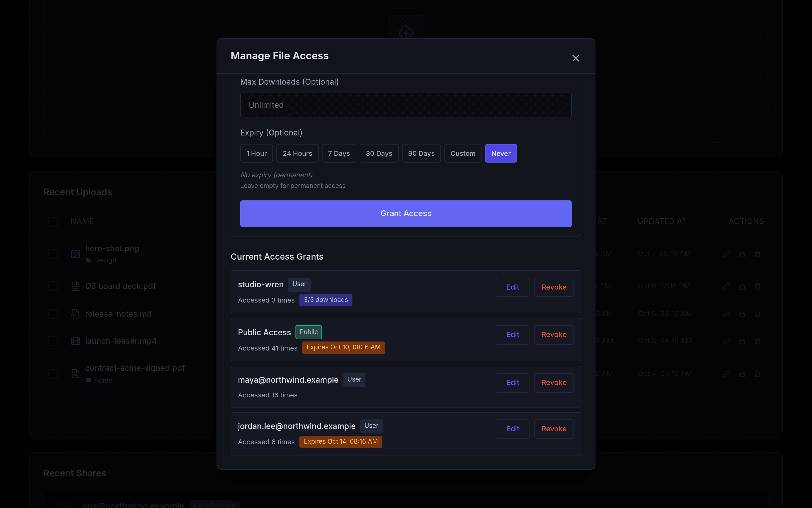
Task: Focus the Max Downloads Unlimited field
Action: (x=406, y=105)
